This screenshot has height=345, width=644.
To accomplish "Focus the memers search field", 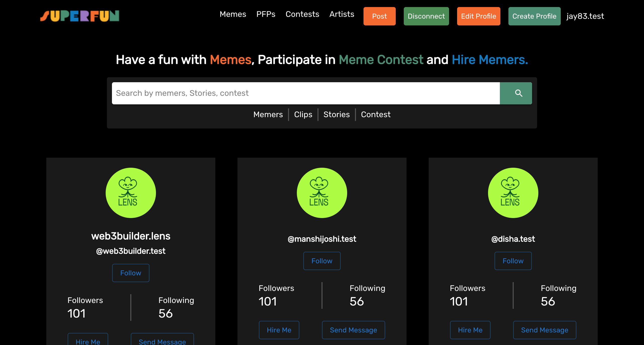I will [306, 93].
